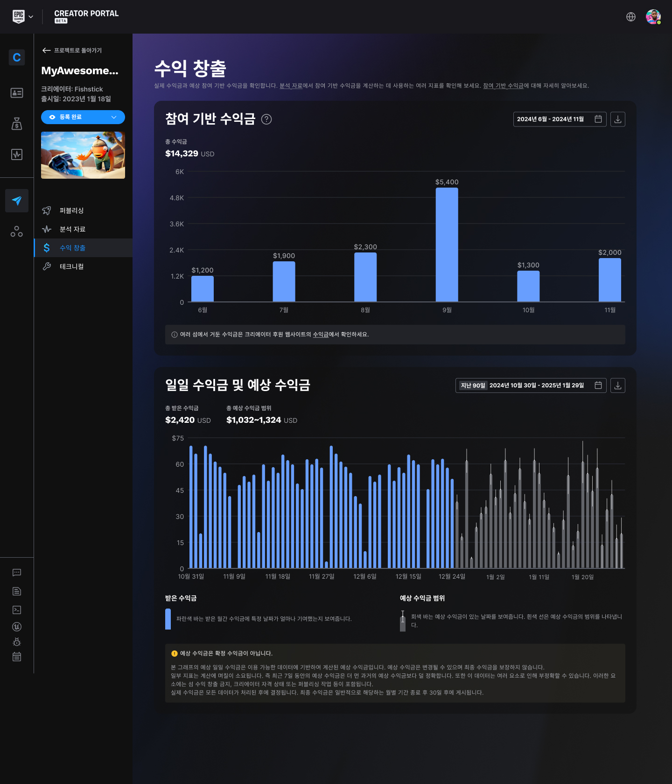672x784 pixels.
Task: Open the chat bubble feedback icon
Action: [17, 573]
